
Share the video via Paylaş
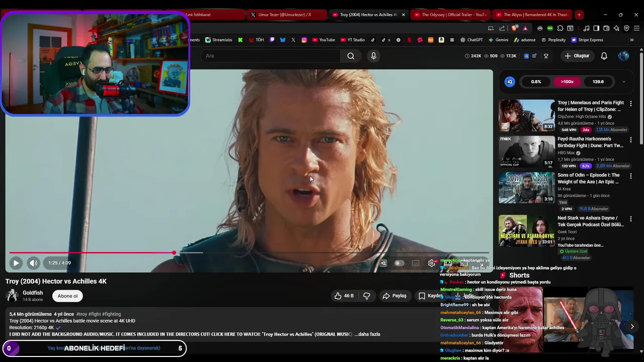coord(394,296)
